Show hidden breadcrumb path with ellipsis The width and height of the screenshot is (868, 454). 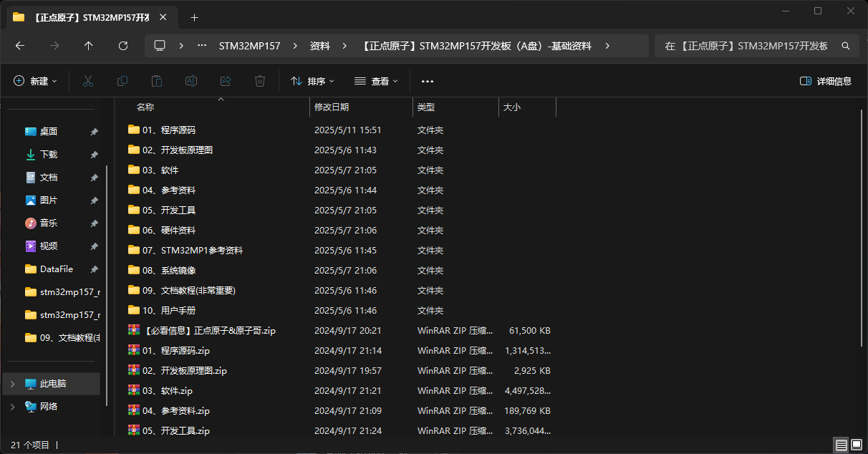pos(202,46)
